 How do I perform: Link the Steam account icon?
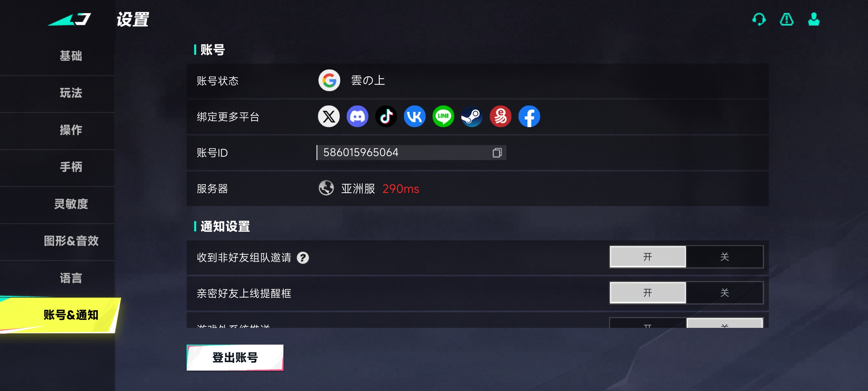(x=472, y=117)
